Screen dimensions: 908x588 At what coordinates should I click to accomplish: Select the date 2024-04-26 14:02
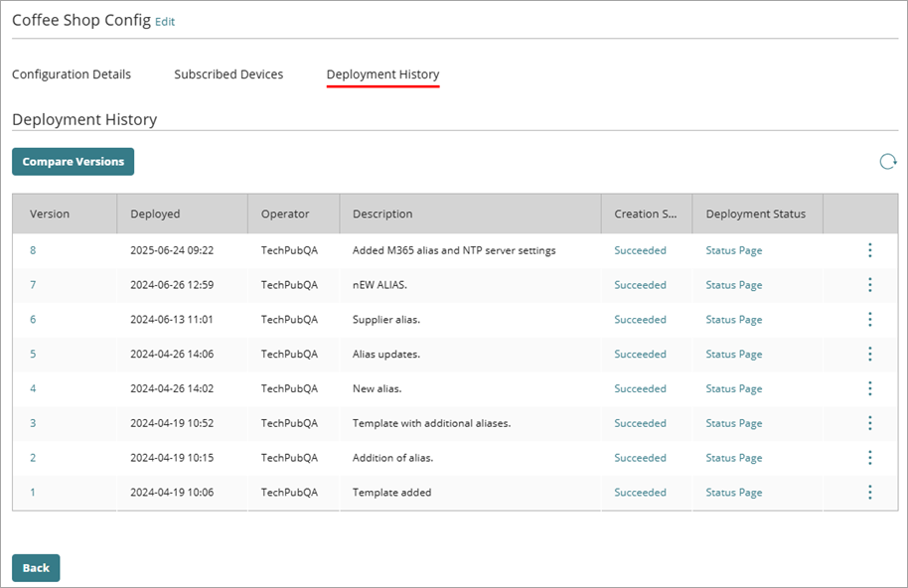172,388
